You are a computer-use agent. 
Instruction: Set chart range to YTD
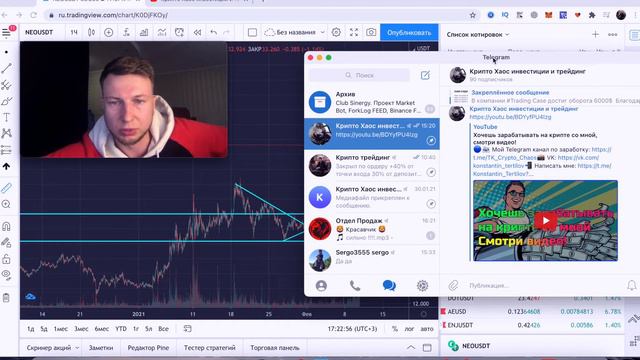[x=120, y=329]
